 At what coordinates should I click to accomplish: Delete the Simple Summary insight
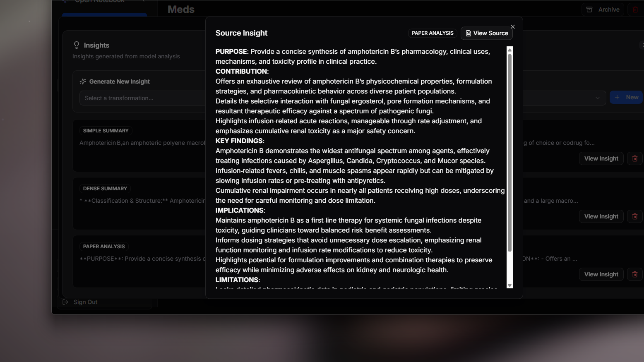coord(635,158)
